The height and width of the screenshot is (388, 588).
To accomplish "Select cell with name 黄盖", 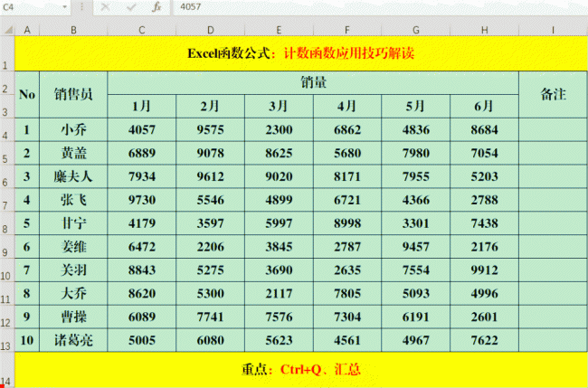I will (73, 153).
